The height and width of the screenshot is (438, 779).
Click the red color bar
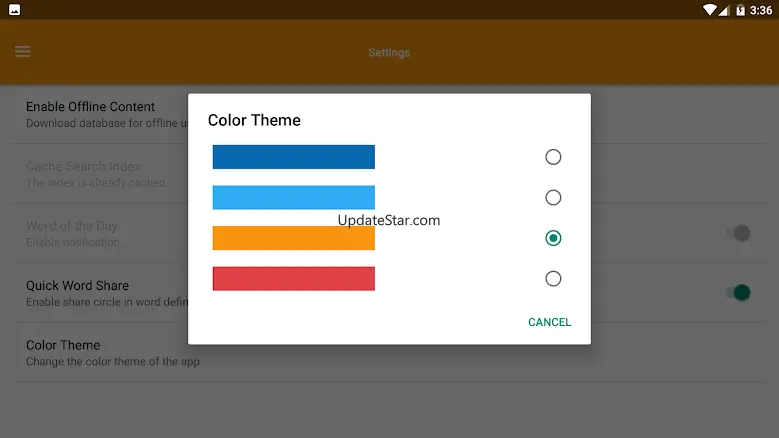(293, 279)
